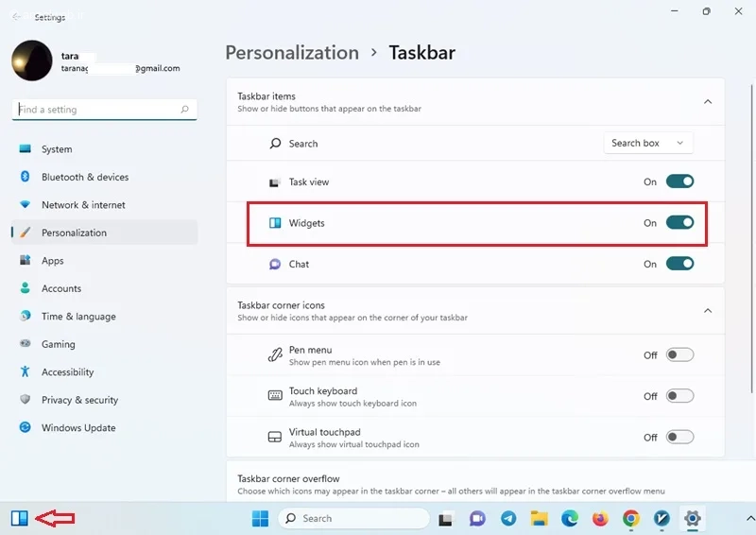Collapse the Taskbar corner icons section
This screenshot has height=535, width=756.
(708, 311)
